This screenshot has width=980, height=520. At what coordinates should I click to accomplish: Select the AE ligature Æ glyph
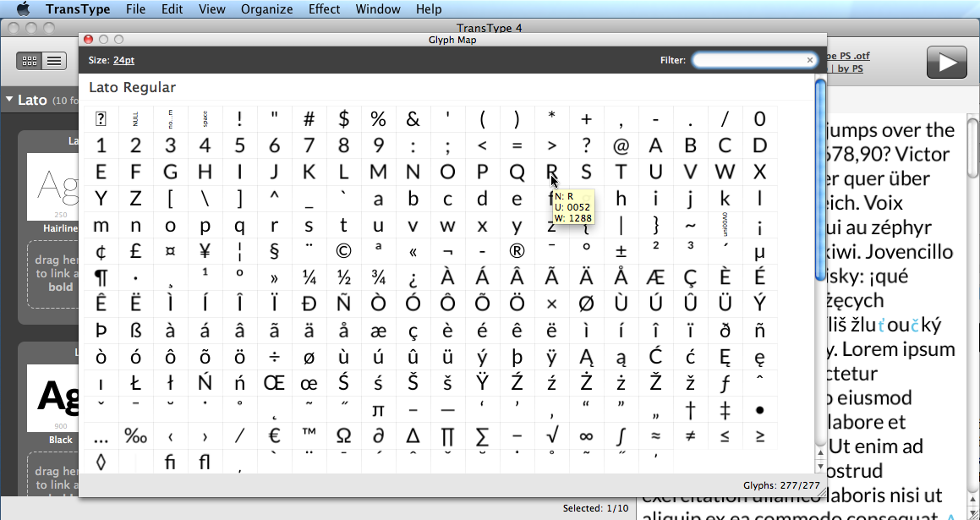pyautogui.click(x=655, y=277)
